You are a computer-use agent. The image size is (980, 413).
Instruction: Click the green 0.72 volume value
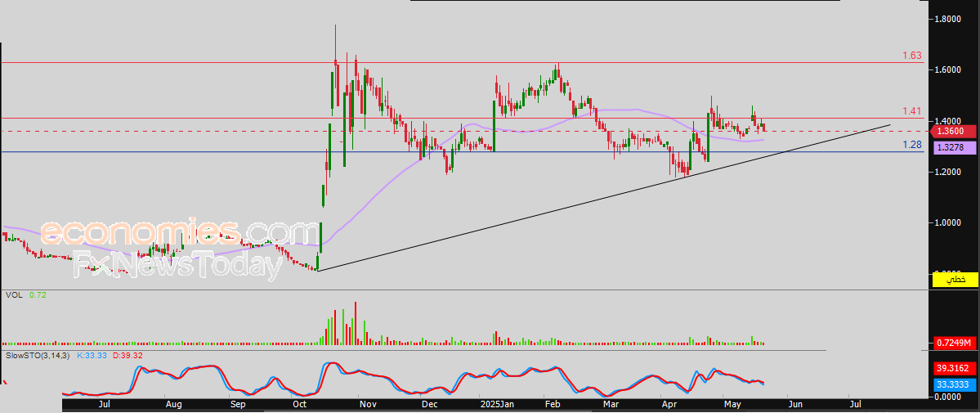(x=38, y=294)
